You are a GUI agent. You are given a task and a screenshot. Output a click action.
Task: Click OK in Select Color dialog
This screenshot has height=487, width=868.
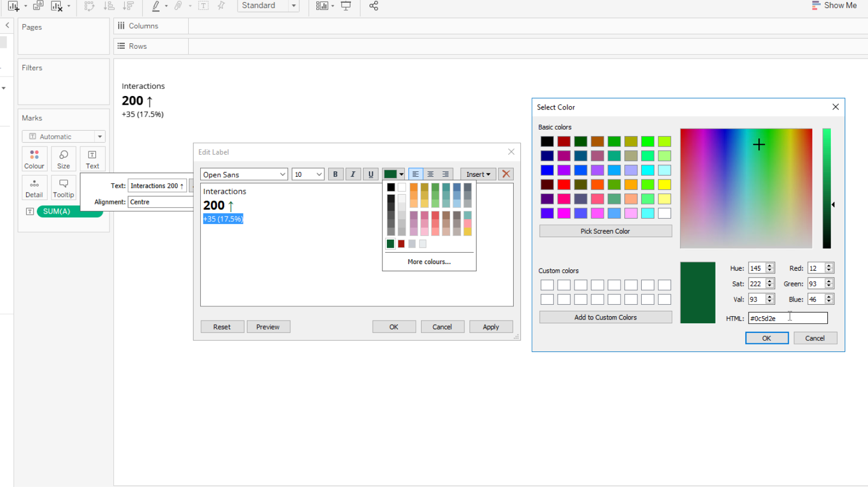(x=767, y=338)
